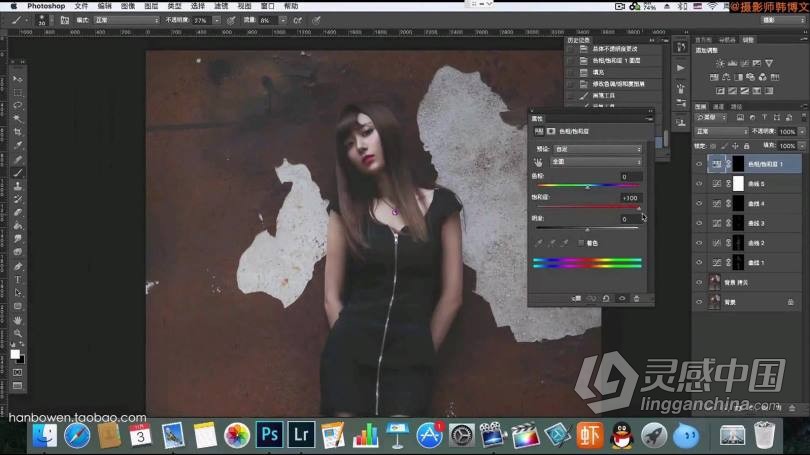
Task: Open the 编辑 menu
Action: (104, 6)
